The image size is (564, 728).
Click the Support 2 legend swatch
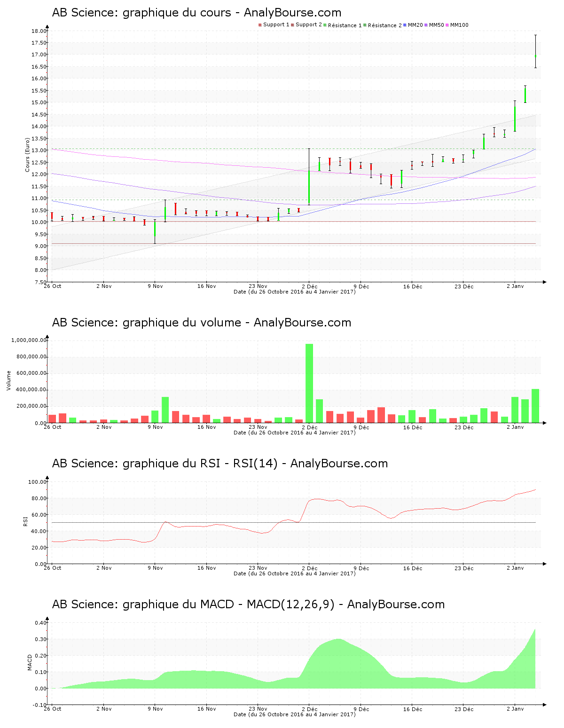292,25
